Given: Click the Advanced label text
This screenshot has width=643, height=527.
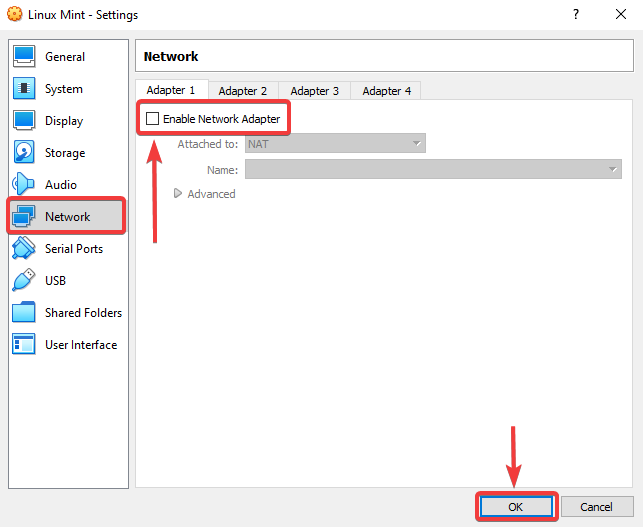Looking at the screenshot, I should (211, 194).
